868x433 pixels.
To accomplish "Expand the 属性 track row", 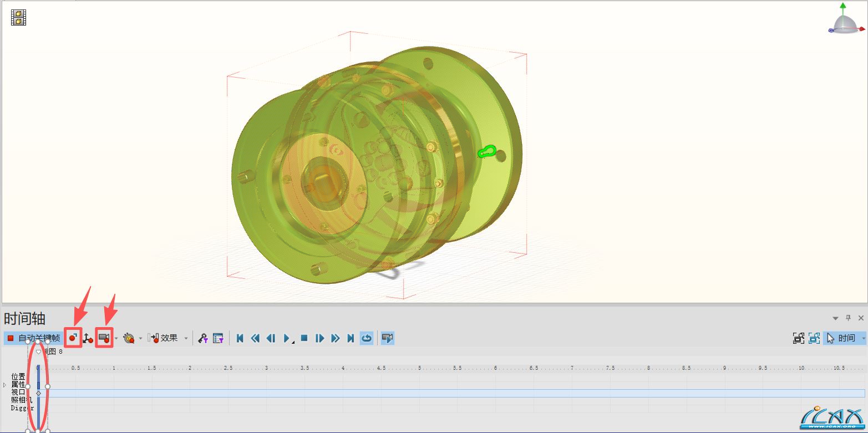I will point(4,384).
